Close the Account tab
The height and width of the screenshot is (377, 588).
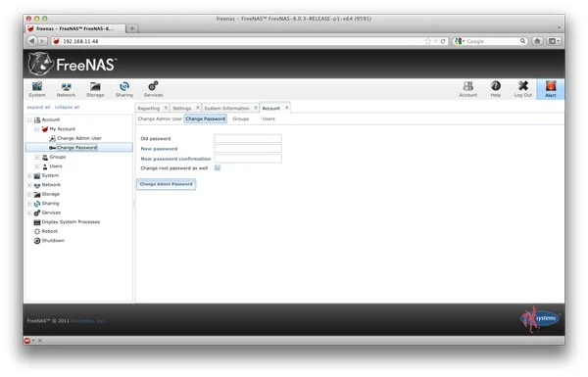(286, 108)
